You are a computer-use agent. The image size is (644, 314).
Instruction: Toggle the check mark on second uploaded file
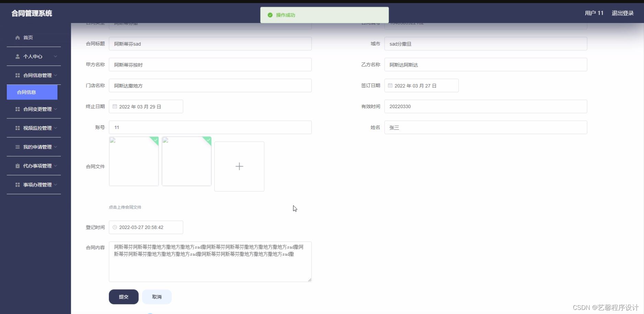[x=208, y=140]
